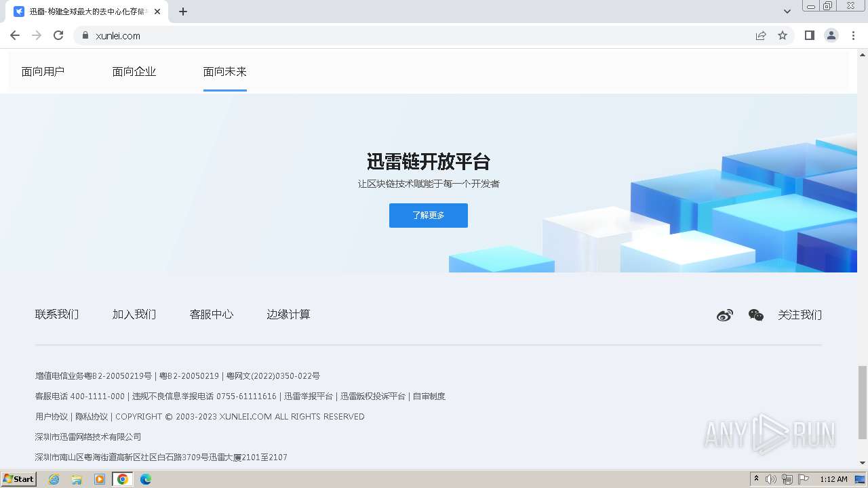Share this page icon in address bar
The height and width of the screenshot is (488, 868).
tap(761, 35)
